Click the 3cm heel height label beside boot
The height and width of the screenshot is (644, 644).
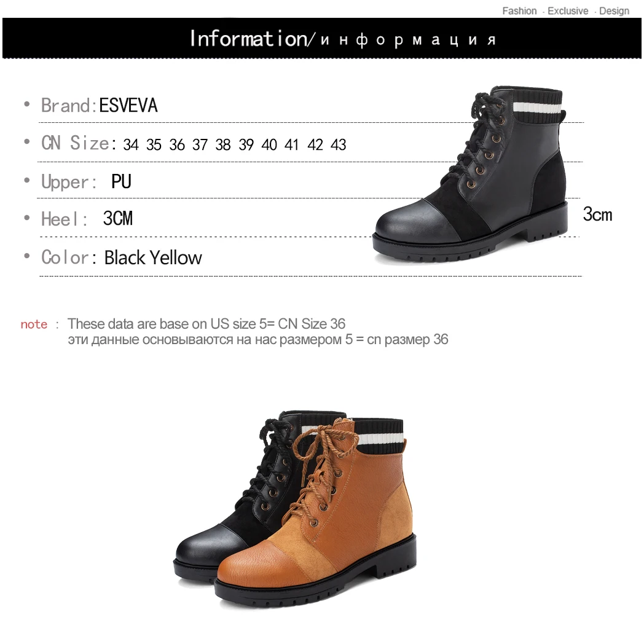[597, 214]
